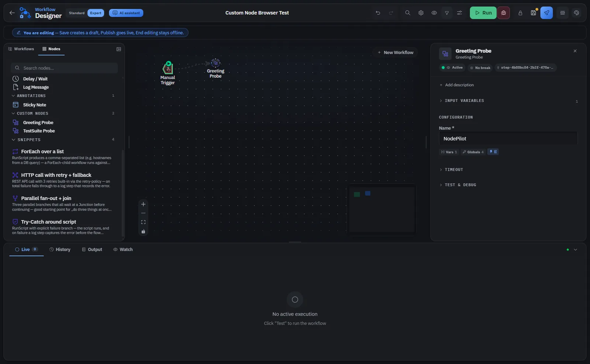Image resolution: width=590 pixels, height=364 pixels.
Task: Collapse the bottom execution panel chevron
Action: click(575, 250)
